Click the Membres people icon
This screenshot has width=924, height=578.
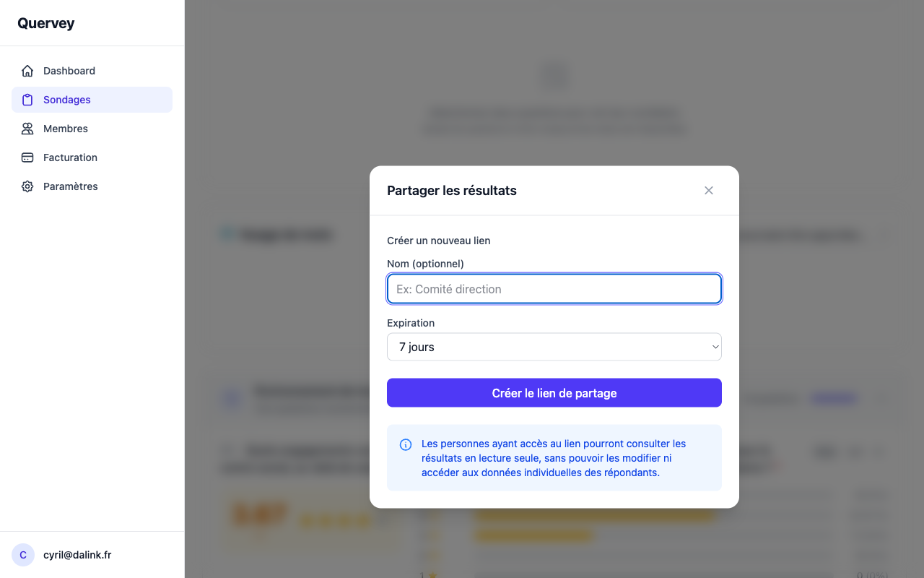[27, 129]
